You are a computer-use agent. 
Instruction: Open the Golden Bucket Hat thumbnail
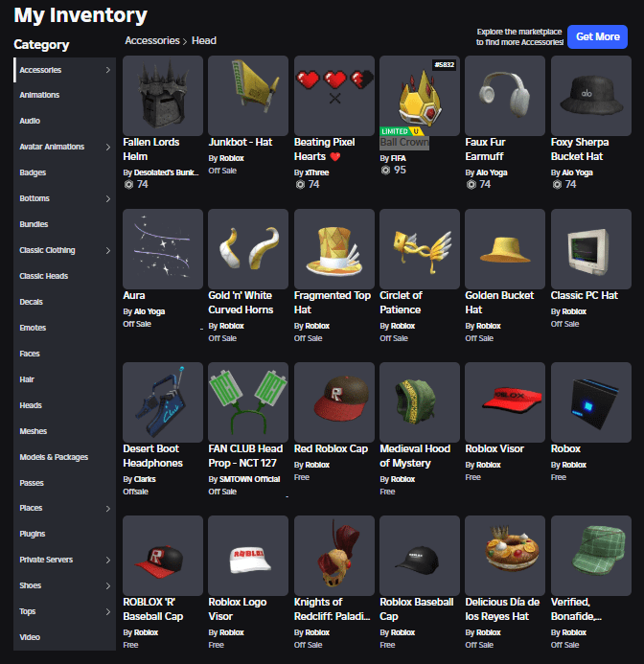(505, 249)
